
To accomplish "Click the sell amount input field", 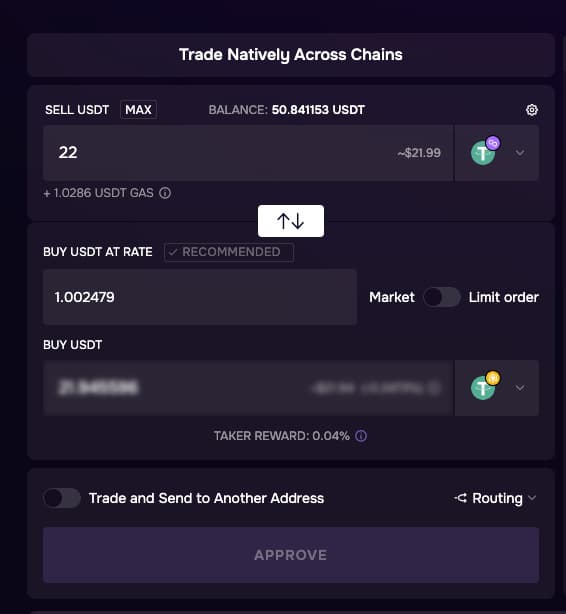I will click(x=248, y=153).
